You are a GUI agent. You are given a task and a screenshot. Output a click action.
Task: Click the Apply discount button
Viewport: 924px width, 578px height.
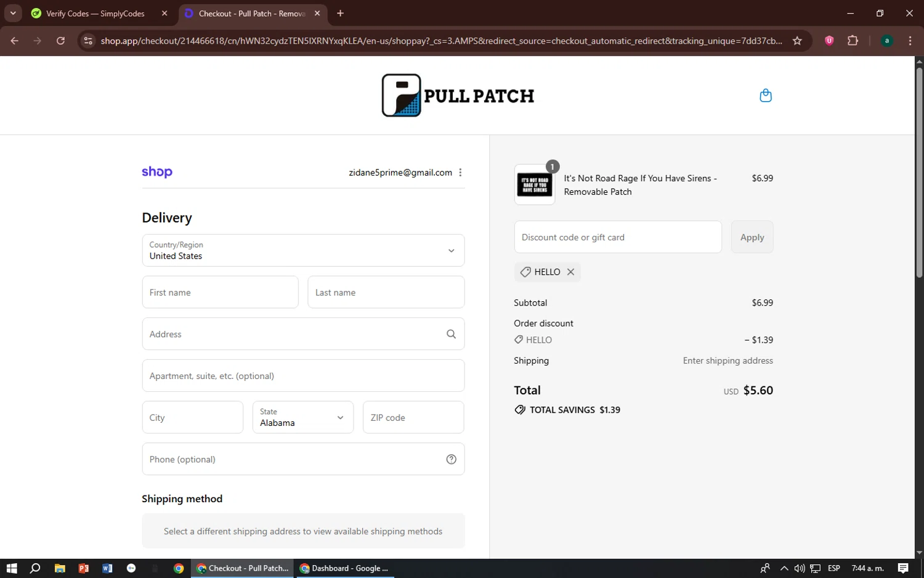(752, 237)
